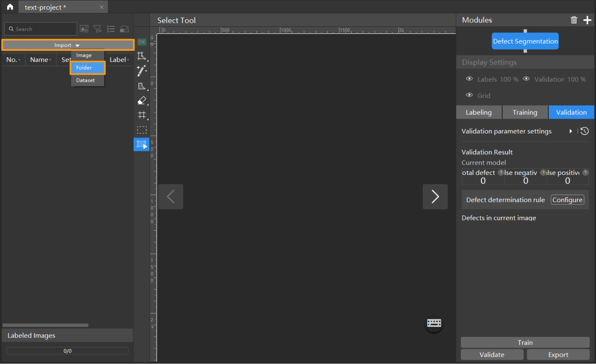Show the next image with right arrow
This screenshot has height=364, width=596.
pyautogui.click(x=435, y=197)
